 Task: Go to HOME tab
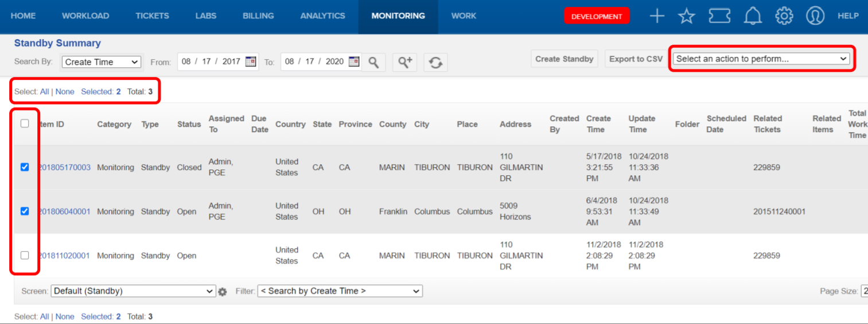click(x=23, y=16)
